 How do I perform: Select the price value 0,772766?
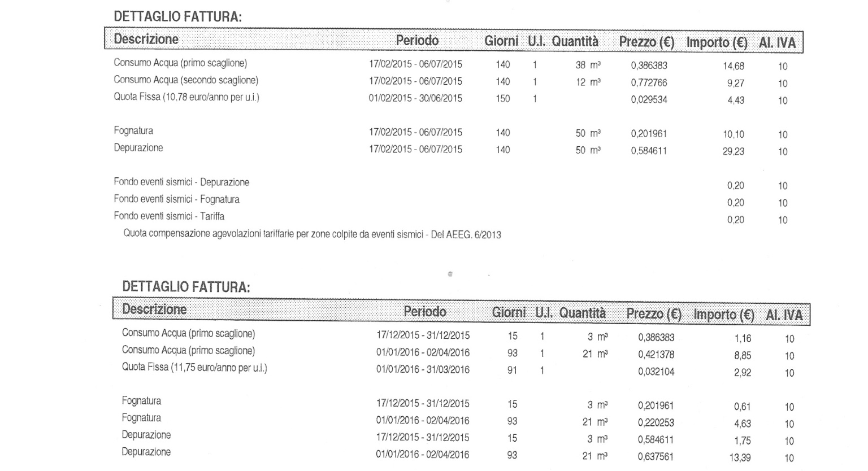tap(649, 83)
